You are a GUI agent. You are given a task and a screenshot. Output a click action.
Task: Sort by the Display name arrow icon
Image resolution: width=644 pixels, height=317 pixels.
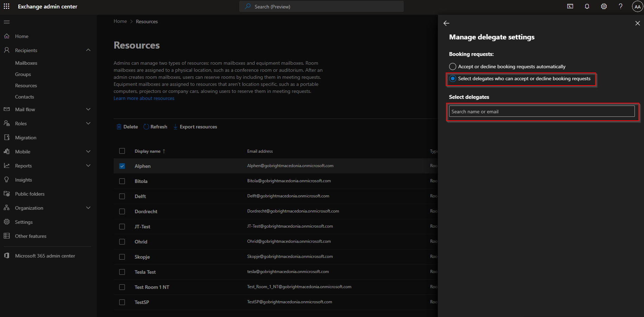(164, 151)
